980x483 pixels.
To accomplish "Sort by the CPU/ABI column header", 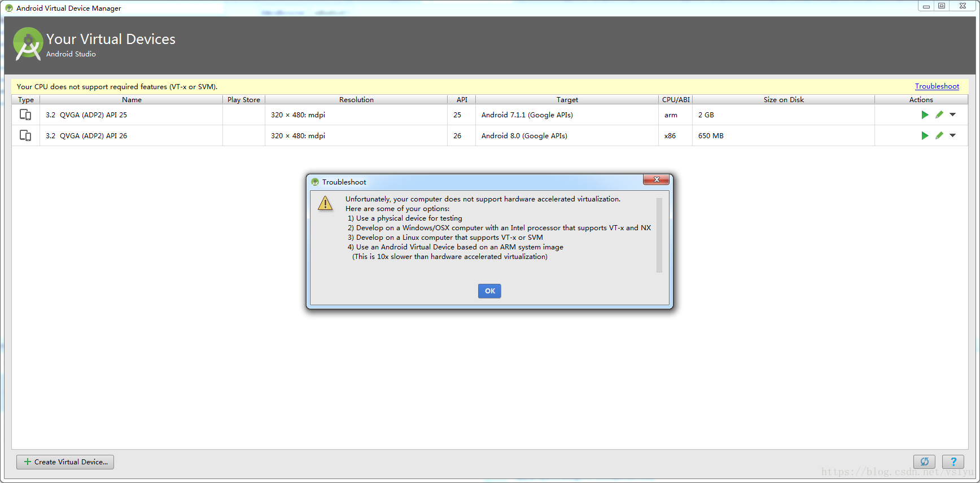I will click(x=676, y=100).
